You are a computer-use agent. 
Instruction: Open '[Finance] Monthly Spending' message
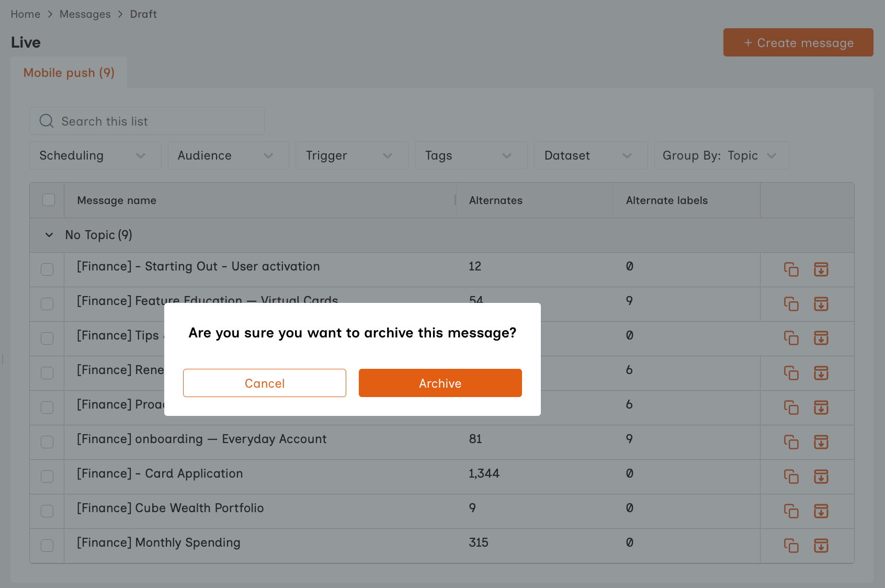click(x=158, y=542)
